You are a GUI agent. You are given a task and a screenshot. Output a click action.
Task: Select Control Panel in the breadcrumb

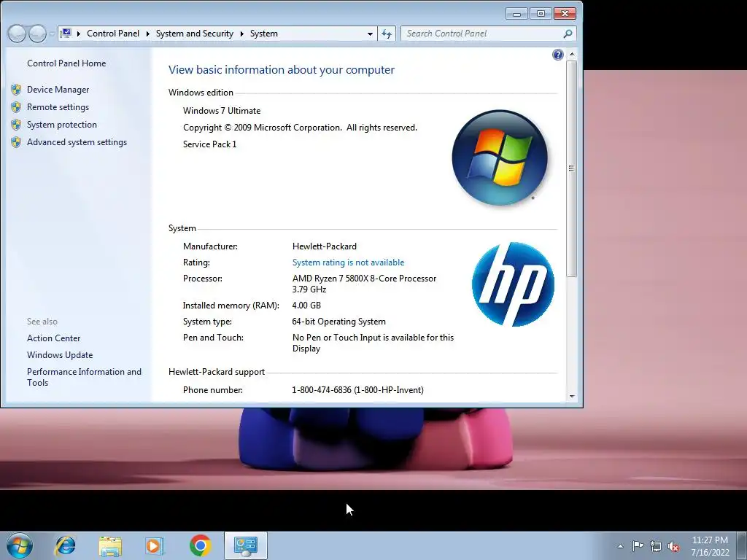tap(113, 34)
